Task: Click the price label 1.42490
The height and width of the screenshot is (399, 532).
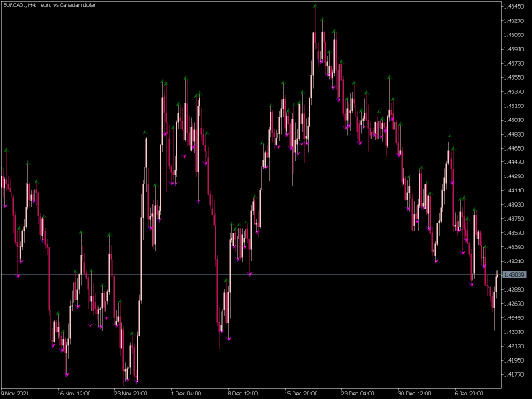Action: click(x=514, y=318)
